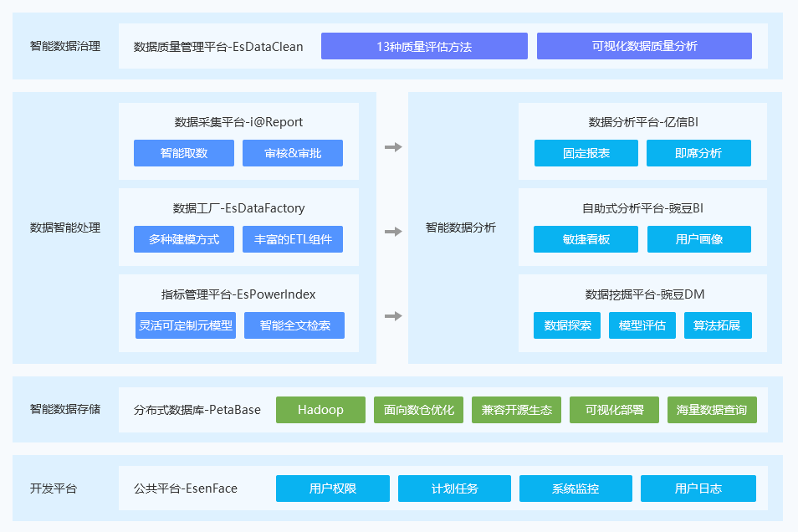Select the 可视化数据质量分析 button
The image size is (798, 532).
[x=644, y=46]
